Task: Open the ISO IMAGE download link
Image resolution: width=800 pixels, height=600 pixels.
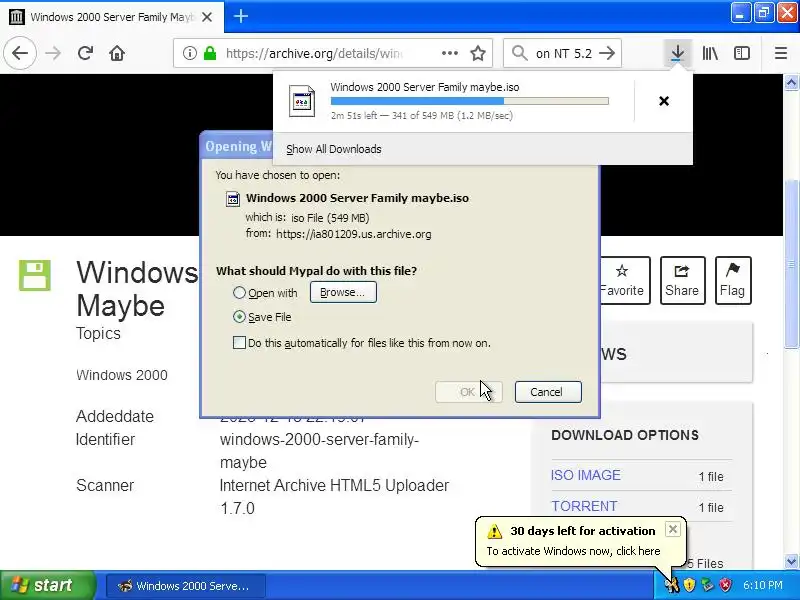Action: tap(585, 475)
